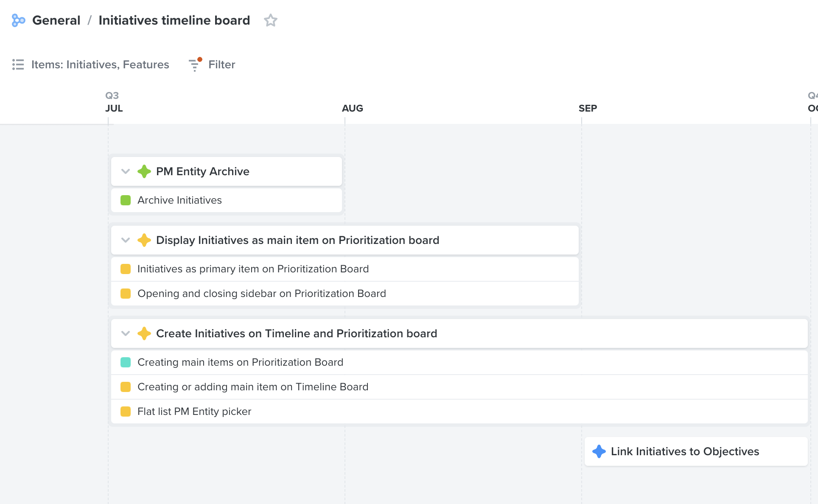Click the yellow diamond icon on Display Initiatives card
The image size is (818, 504).
pos(145,240)
